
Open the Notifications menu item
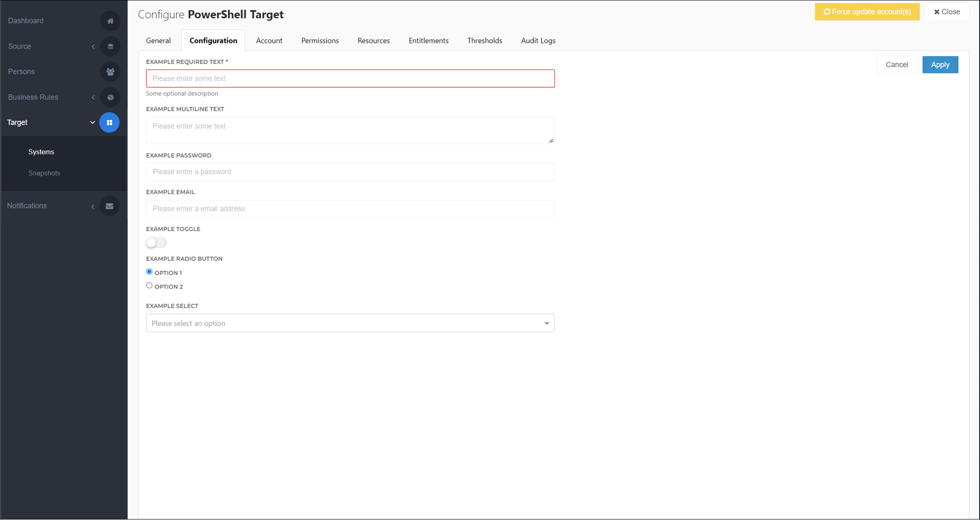[x=27, y=206]
